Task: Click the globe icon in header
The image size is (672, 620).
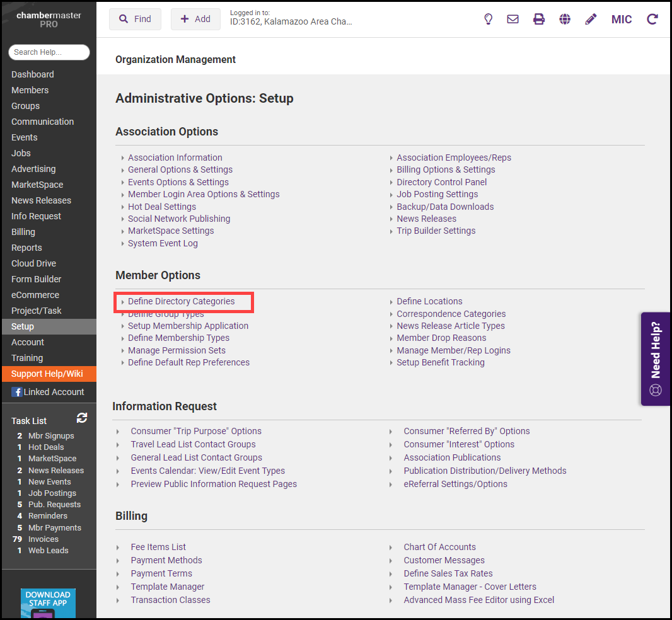Action: tap(565, 19)
